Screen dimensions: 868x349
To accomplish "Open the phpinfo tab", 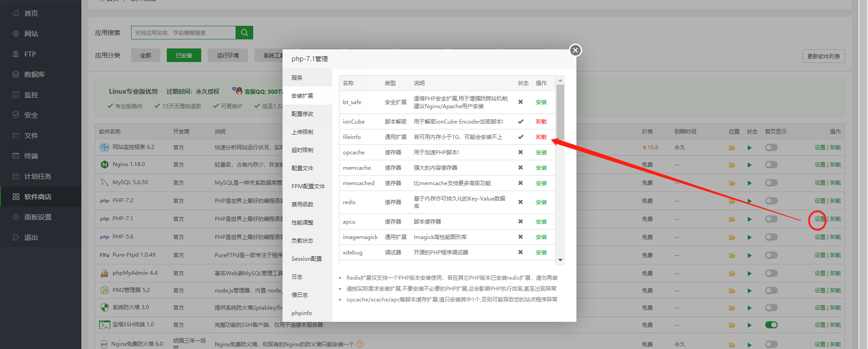I will [307, 313].
